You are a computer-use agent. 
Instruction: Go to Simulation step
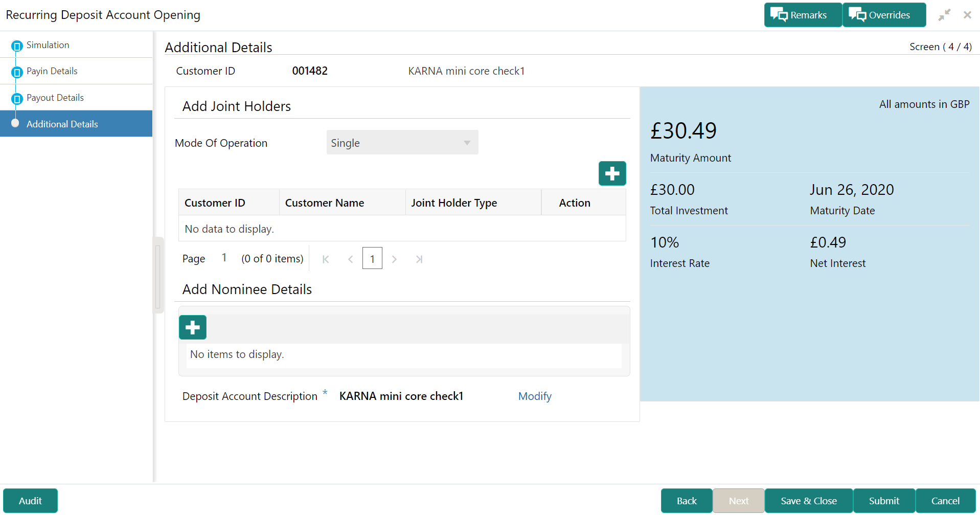48,45
